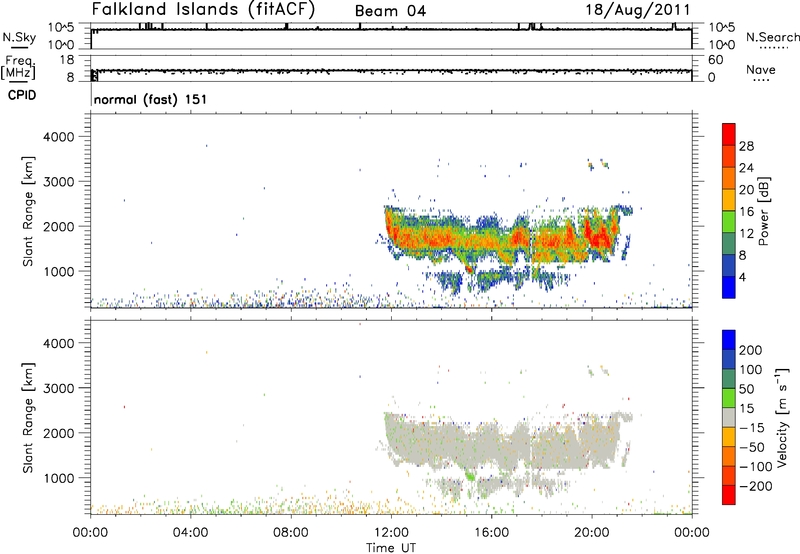Click the "12:00" time axis tick label
Image resolution: width=800 pixels, height=554 pixels.
[391, 533]
